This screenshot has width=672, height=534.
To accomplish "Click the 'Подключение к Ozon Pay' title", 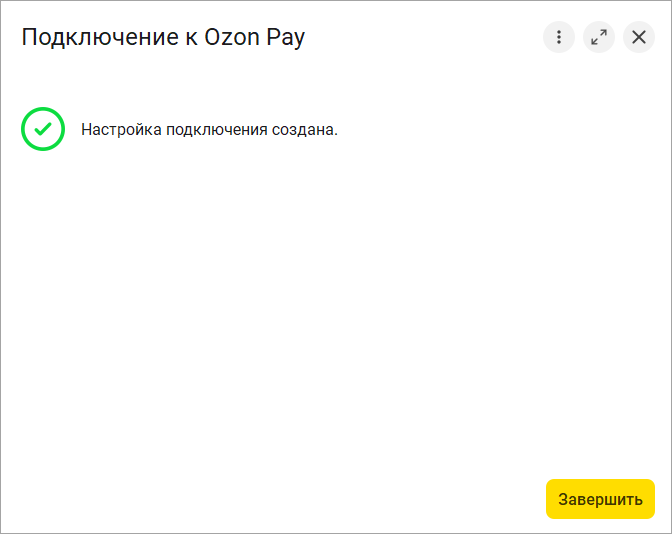I will click(163, 37).
